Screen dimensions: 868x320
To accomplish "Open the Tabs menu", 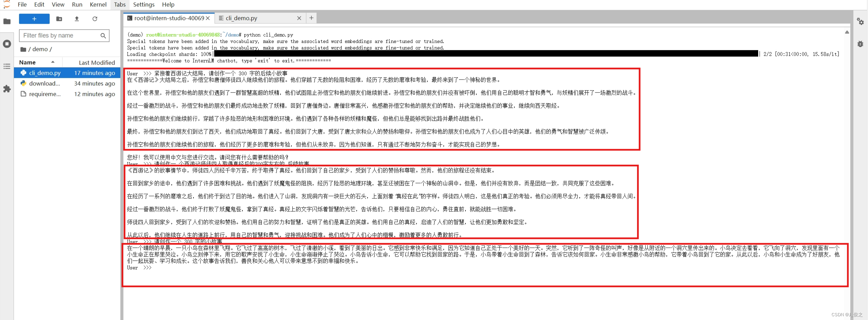I will (120, 4).
